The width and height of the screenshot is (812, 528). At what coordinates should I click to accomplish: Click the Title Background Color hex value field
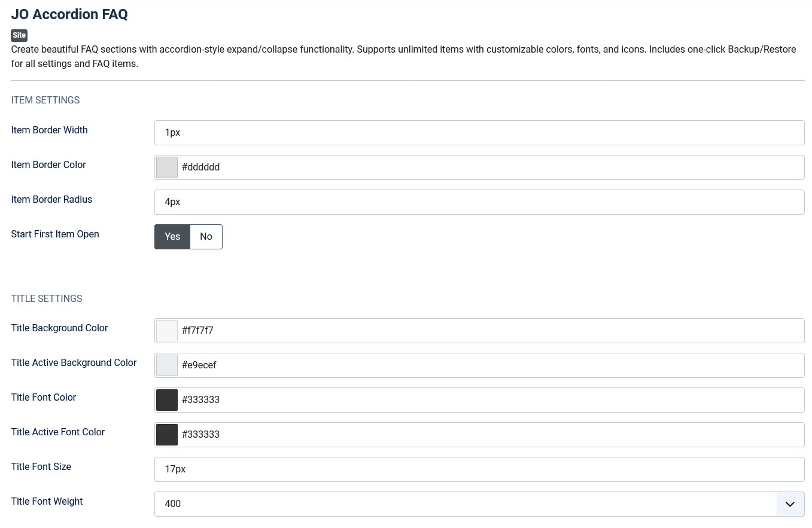pyautogui.click(x=491, y=331)
